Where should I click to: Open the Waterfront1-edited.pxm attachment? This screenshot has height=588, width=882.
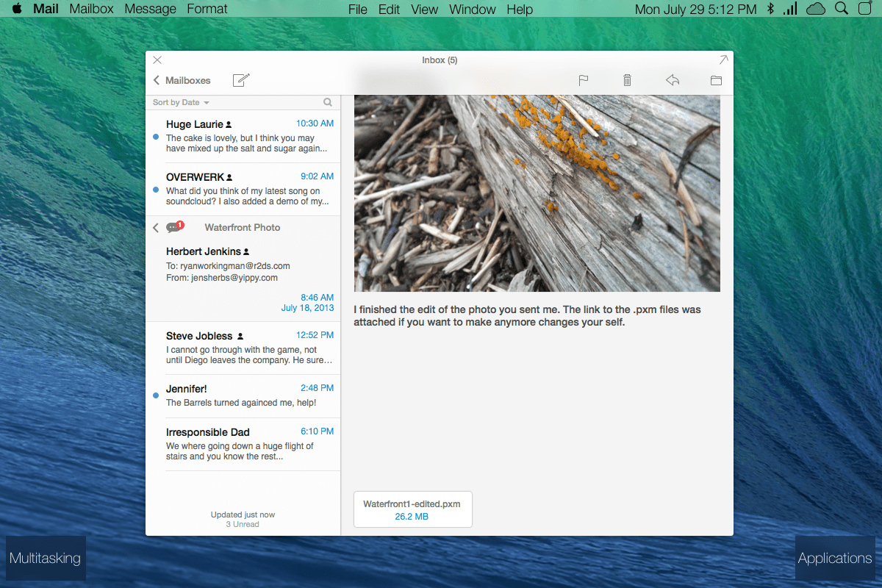coord(412,509)
